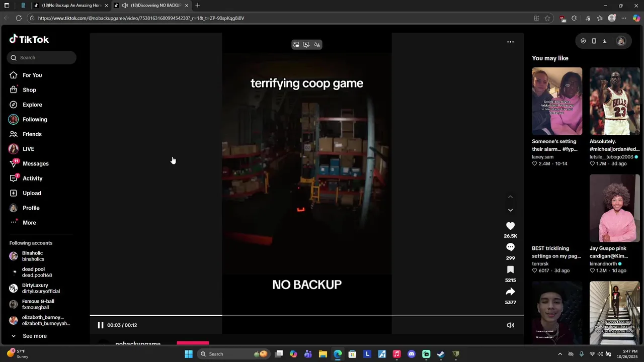Open your Profile from the sidebar
The image size is (644, 362).
pos(25,208)
